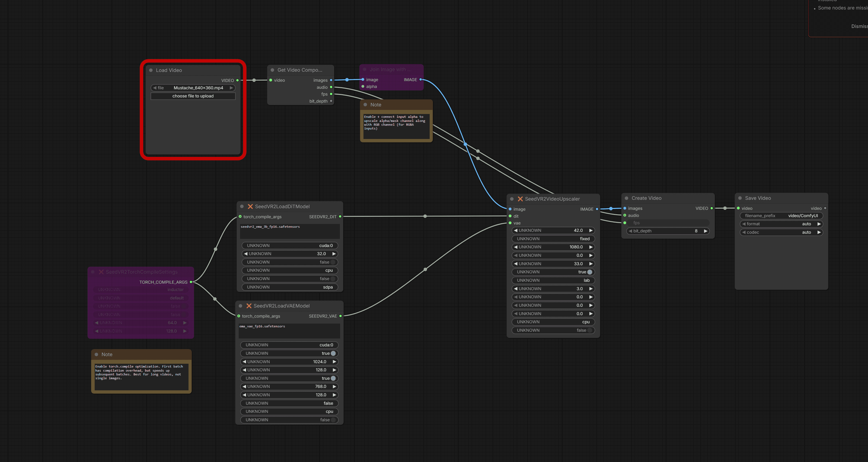868x462 pixels.
Task: Collapse the SeedVR2LoadDiTModel node via its gray dot
Action: (x=242, y=206)
